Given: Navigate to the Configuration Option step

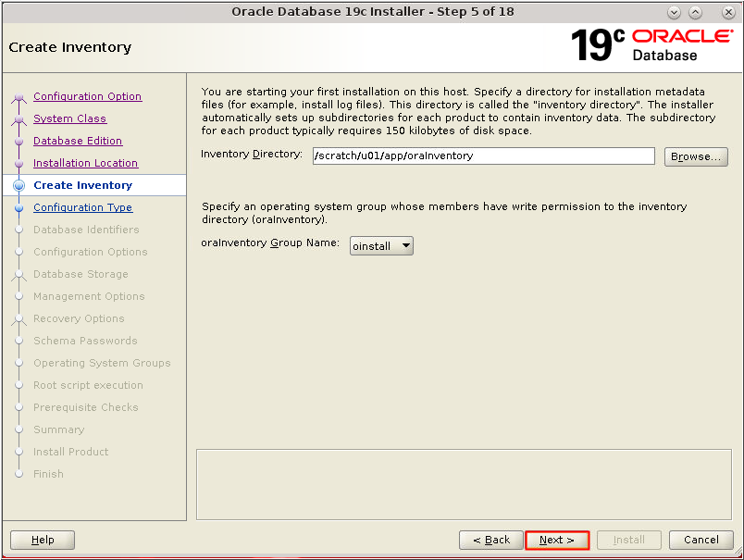Looking at the screenshot, I should coord(87,96).
